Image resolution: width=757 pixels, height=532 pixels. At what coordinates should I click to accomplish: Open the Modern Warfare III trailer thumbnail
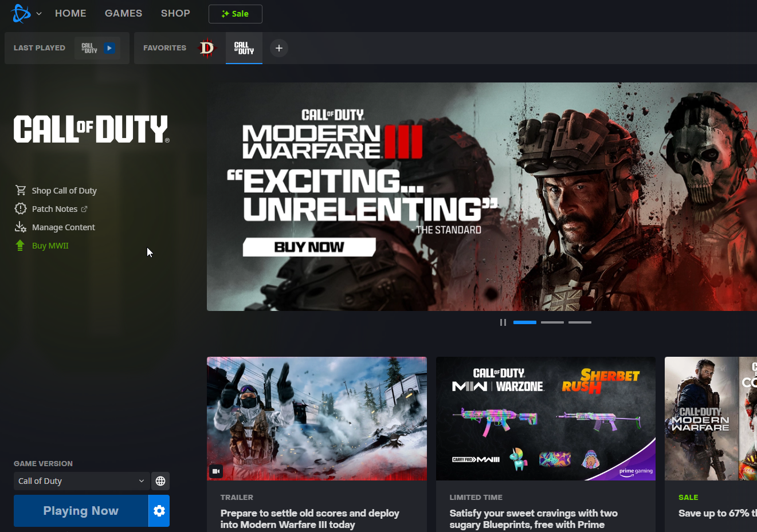[317, 419]
